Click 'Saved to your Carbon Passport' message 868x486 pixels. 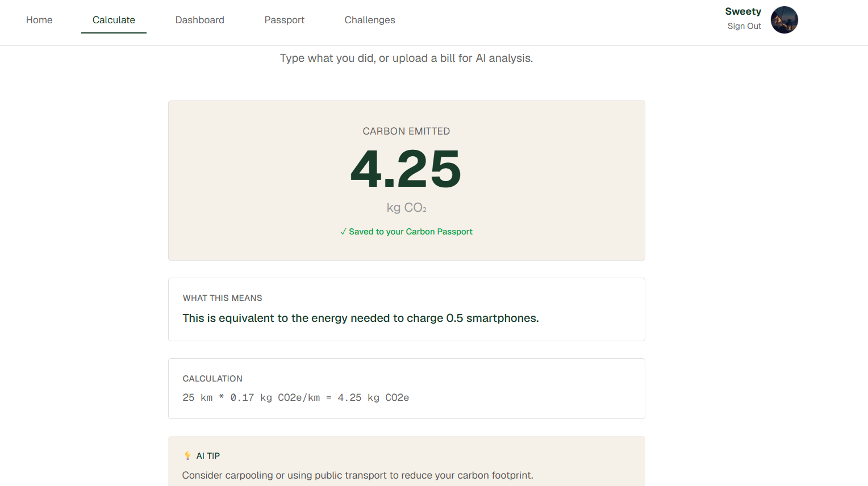point(406,232)
